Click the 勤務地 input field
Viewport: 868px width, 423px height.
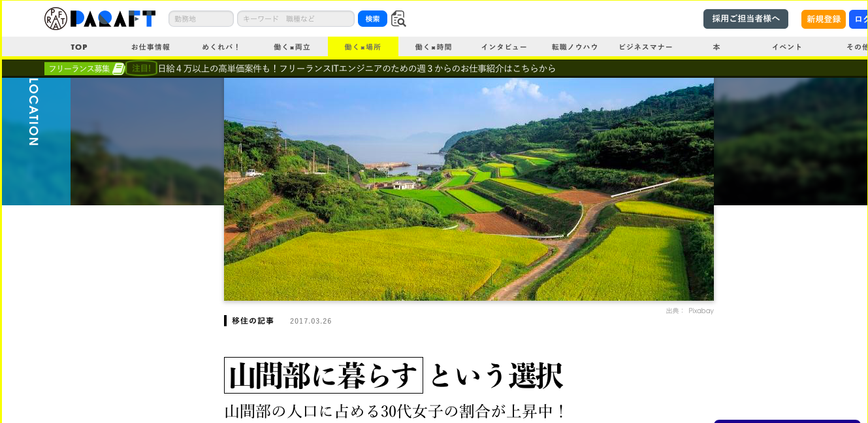coord(201,19)
